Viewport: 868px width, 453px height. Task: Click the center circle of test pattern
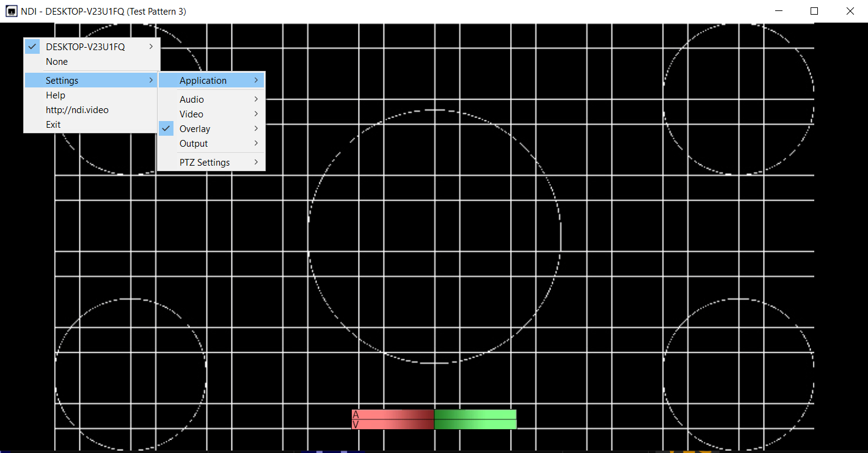click(x=434, y=237)
